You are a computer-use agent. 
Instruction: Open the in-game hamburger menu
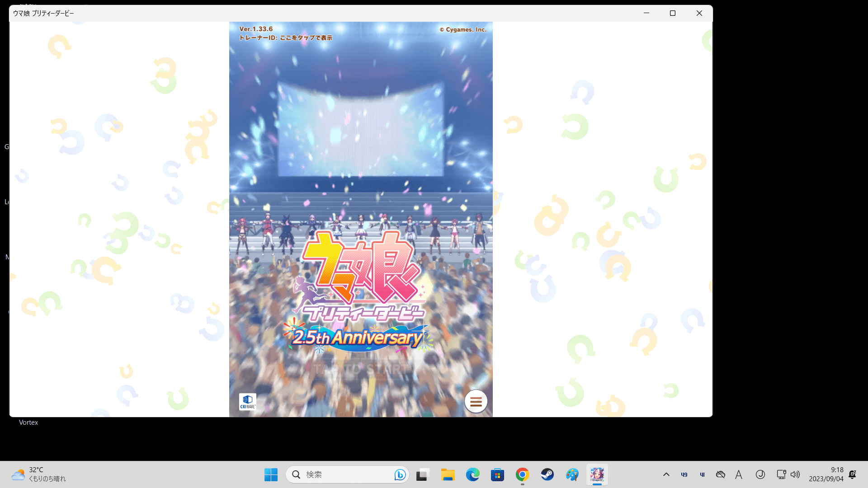476,401
